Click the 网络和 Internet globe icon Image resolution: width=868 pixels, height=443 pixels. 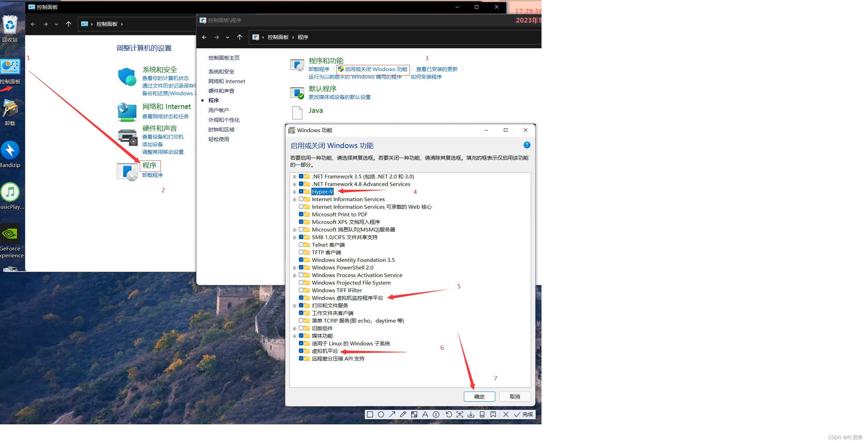click(127, 112)
